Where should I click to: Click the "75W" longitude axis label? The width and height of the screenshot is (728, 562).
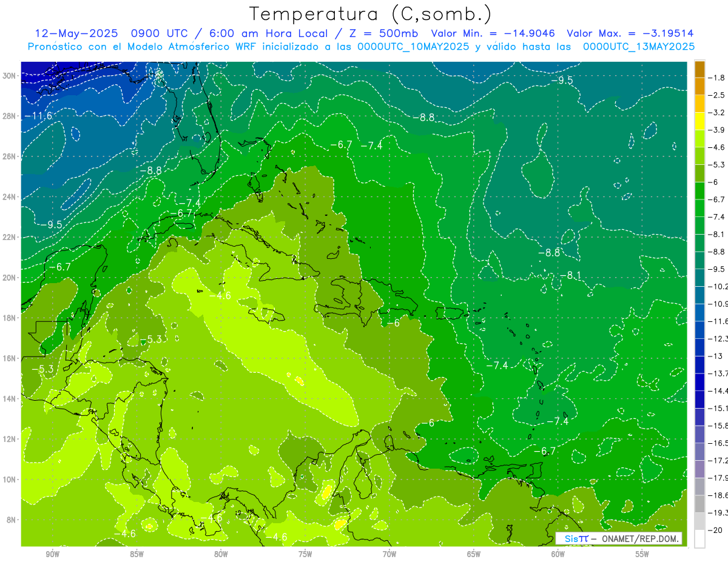pyautogui.click(x=305, y=554)
